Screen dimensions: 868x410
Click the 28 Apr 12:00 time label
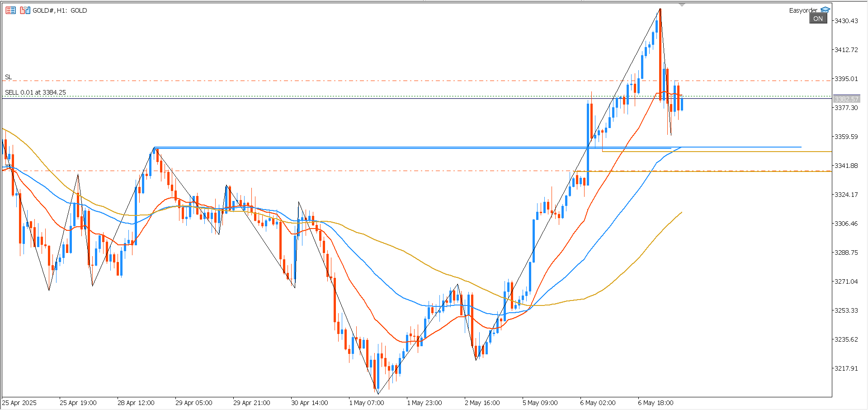click(136, 403)
